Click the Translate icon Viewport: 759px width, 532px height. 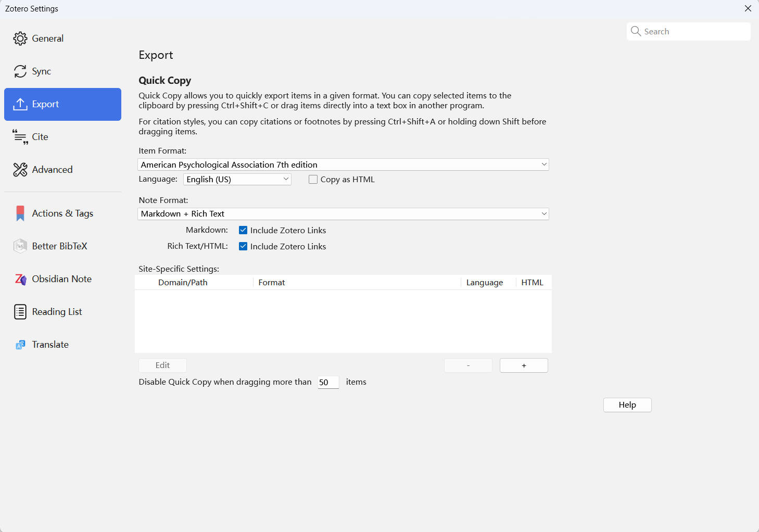pos(20,345)
